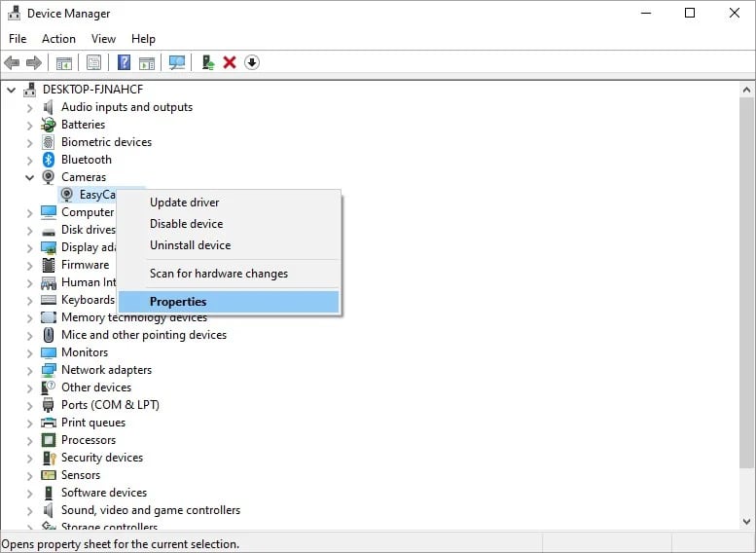Click the Security devices key icon
756x553 pixels.
(50, 458)
